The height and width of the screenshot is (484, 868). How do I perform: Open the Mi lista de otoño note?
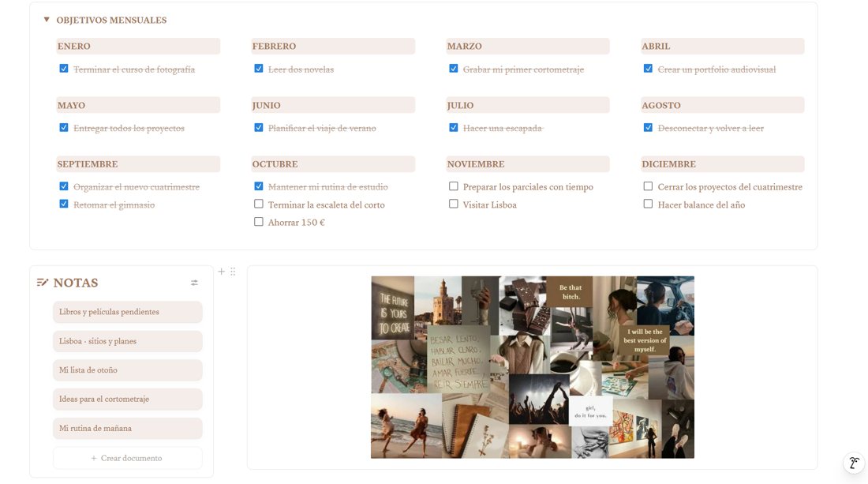tap(128, 370)
